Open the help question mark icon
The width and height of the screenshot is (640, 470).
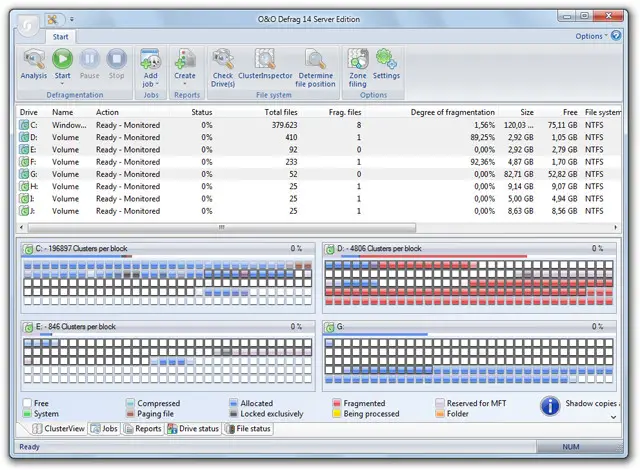pyautogui.click(x=616, y=35)
